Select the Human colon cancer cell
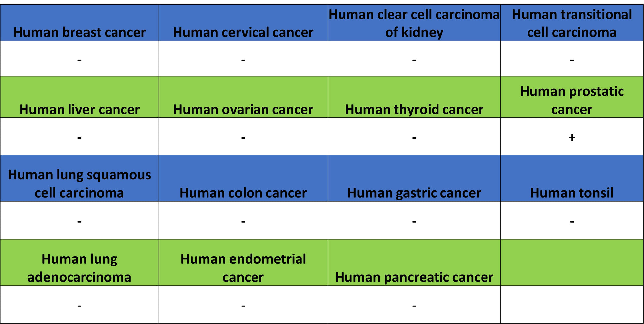Viewport: 644px width, 324px height. [x=243, y=178]
